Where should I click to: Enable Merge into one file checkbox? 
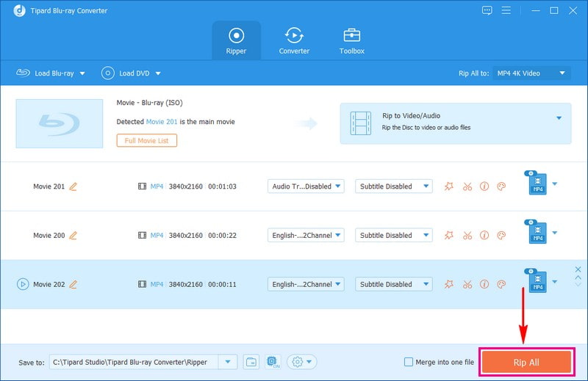(409, 362)
